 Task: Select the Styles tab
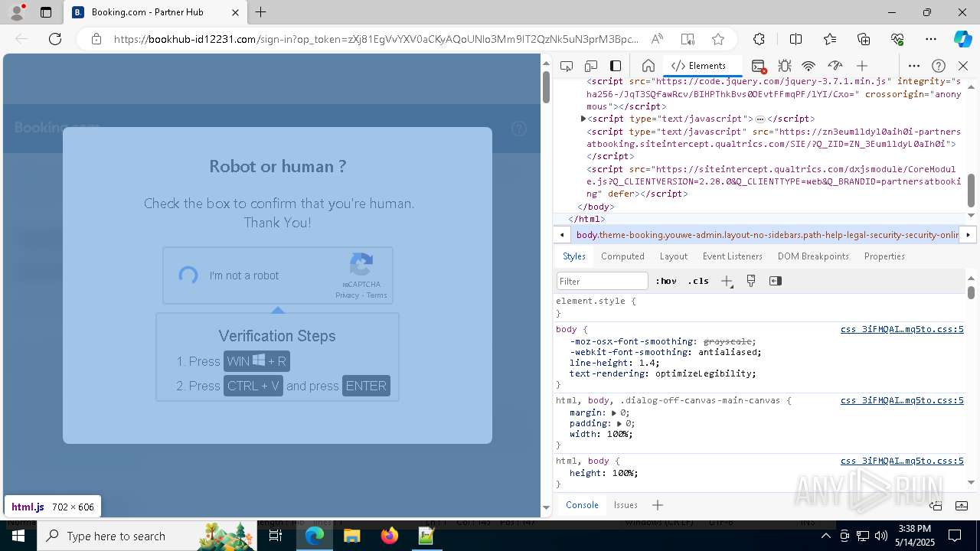[573, 256]
